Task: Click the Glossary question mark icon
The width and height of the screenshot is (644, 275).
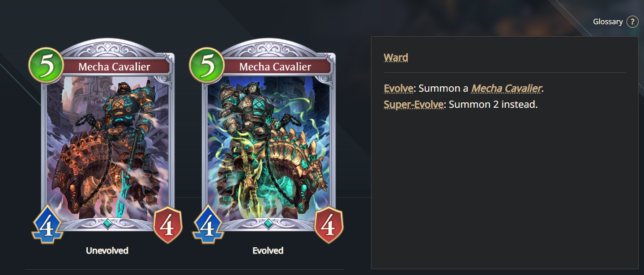Action: point(632,21)
